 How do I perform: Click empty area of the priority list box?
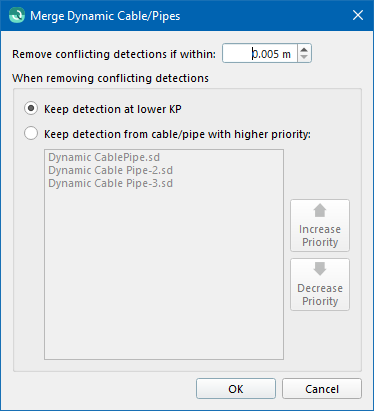click(x=164, y=273)
